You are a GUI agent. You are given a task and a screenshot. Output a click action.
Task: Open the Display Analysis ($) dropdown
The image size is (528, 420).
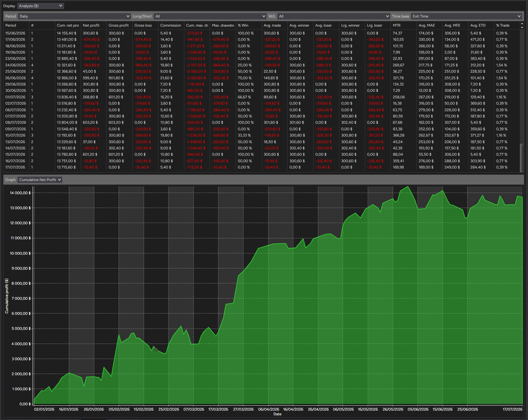41,6
